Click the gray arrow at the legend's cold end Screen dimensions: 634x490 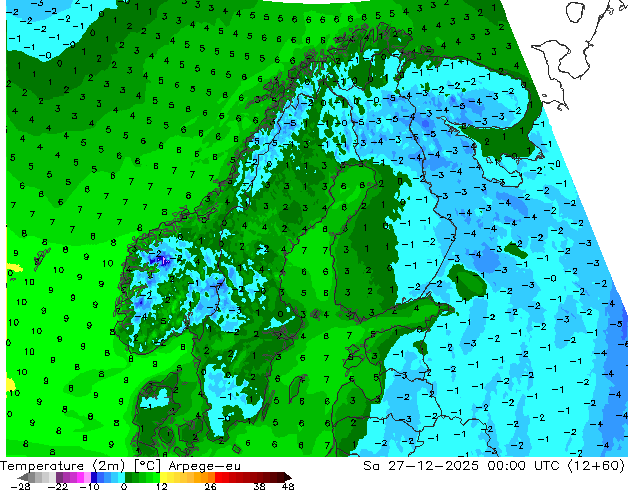pyautogui.click(x=23, y=477)
